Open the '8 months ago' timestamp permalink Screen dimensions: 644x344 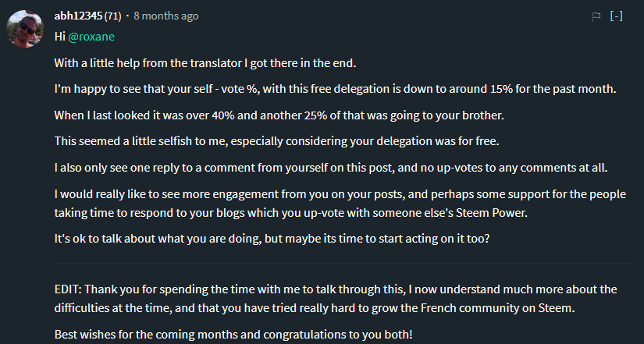166,16
